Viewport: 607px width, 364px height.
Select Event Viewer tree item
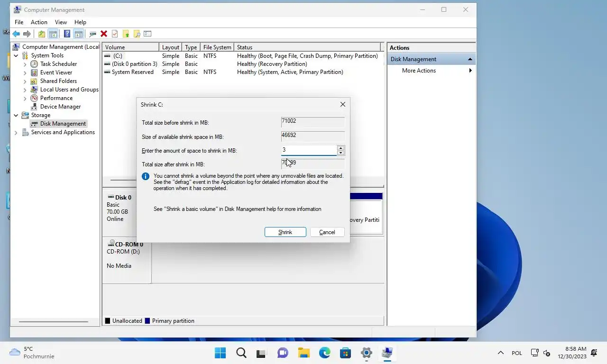click(x=56, y=73)
